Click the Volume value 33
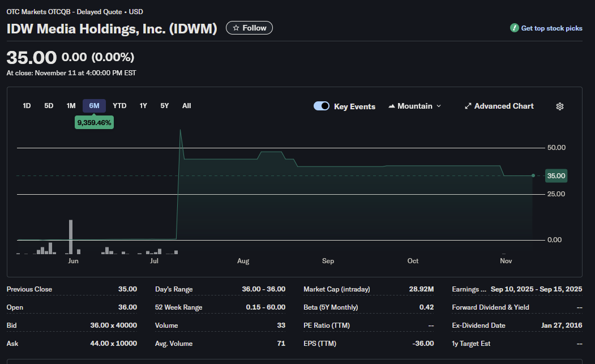Screen dimensions: 595x364 tap(281, 326)
